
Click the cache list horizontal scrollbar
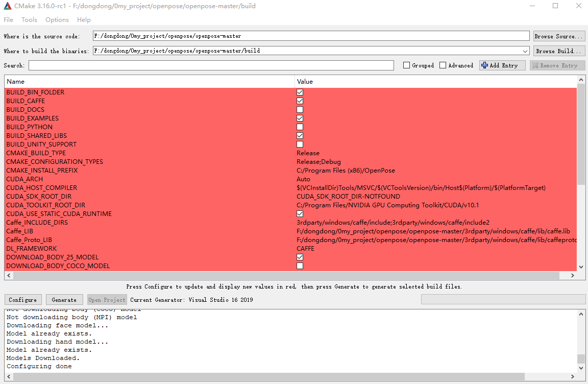286,275
